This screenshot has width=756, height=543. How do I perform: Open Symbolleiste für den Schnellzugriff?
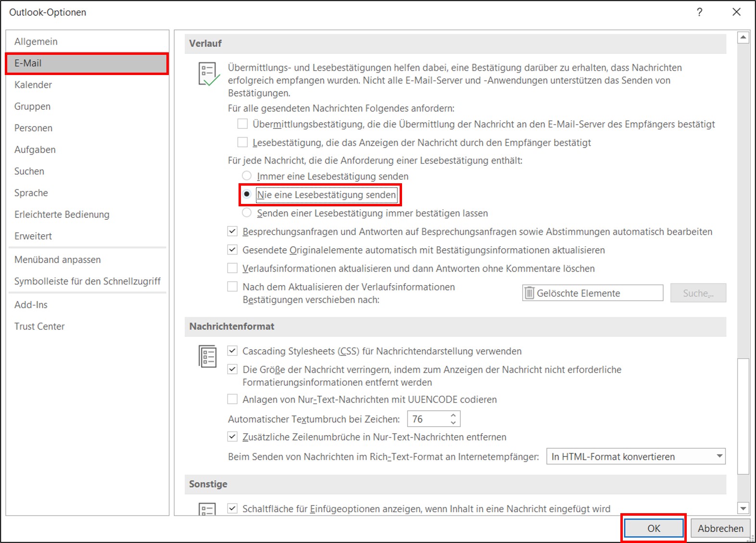tap(87, 281)
